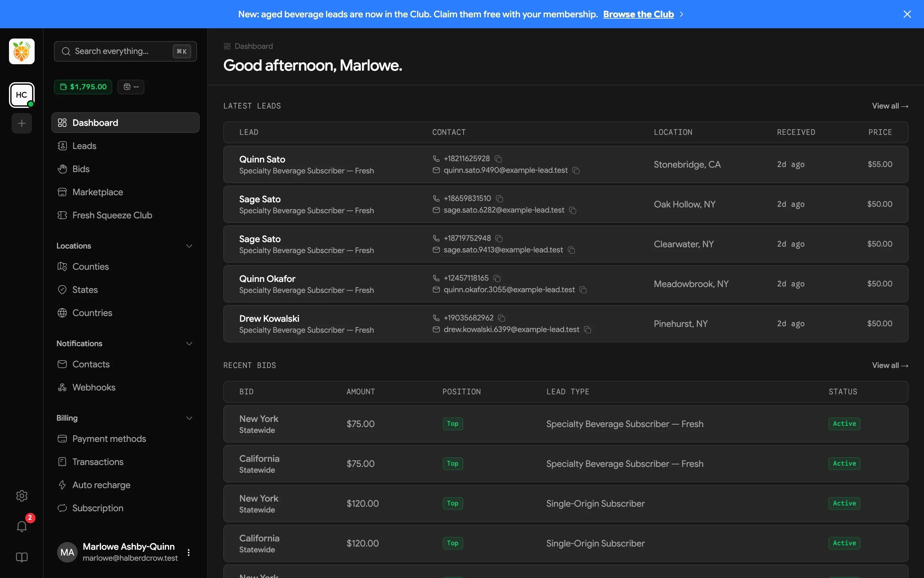
Task: Collapse the Billing section
Action: 189,418
